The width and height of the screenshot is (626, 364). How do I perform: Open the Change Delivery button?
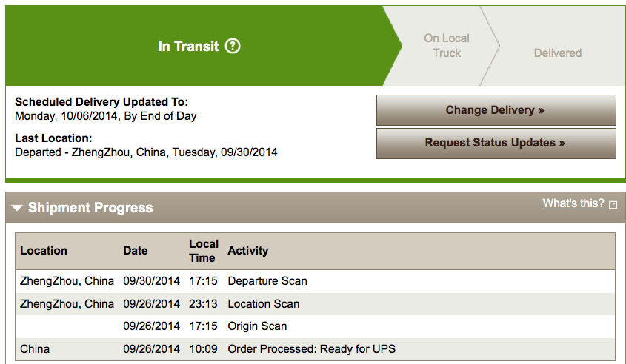[496, 110]
